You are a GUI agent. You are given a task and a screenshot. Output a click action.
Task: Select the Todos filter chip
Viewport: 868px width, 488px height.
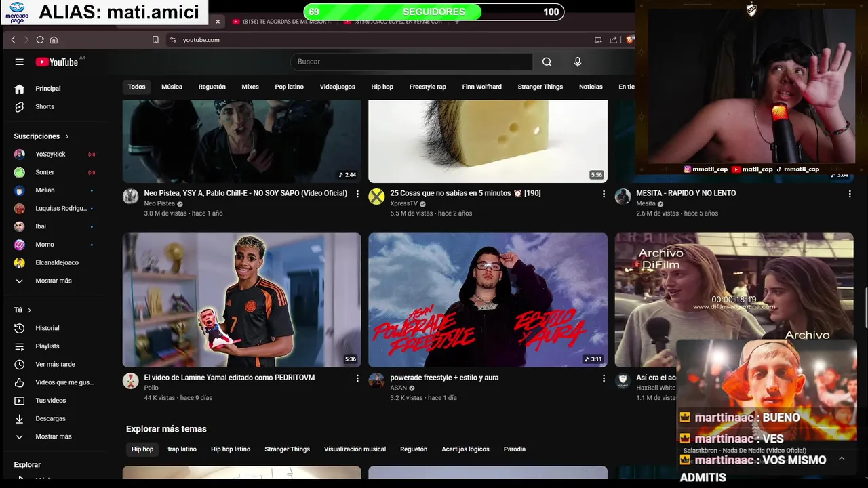(137, 87)
